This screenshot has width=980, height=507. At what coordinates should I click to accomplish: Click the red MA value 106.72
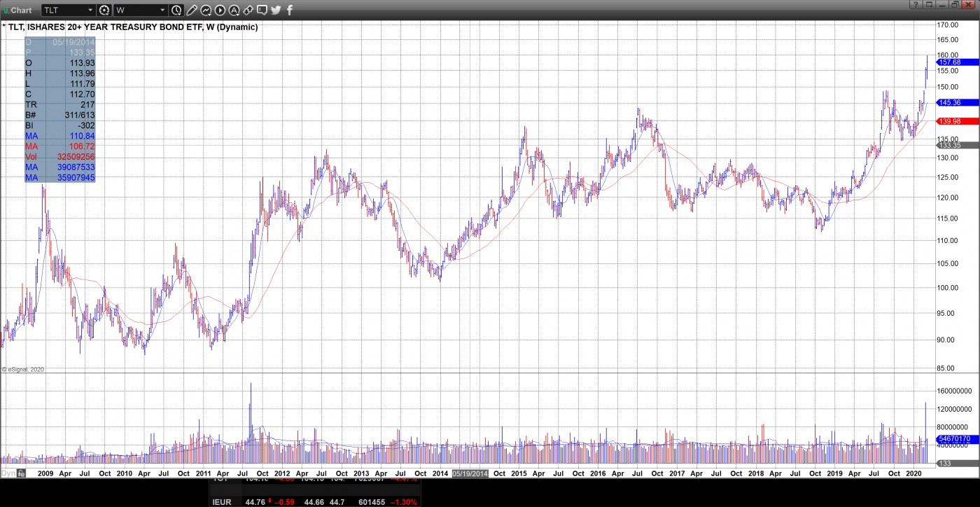(x=82, y=146)
